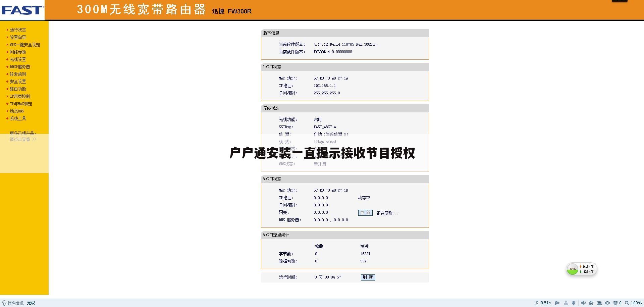Viewport: 644px width, 307px height.
Task: Click software version 4.17.12 Build 110705 text
Action: point(345,44)
